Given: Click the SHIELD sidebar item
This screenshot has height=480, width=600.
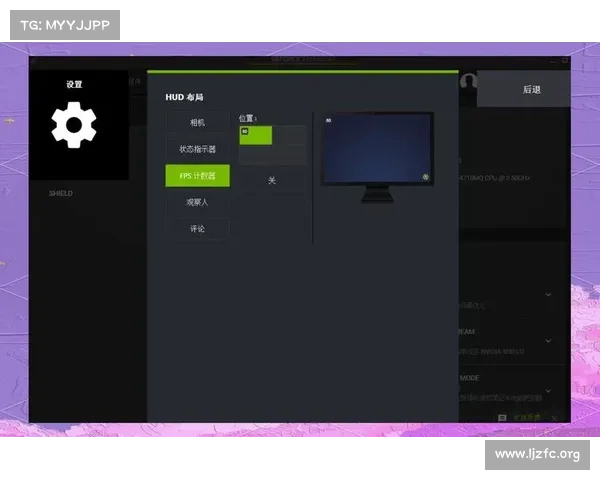Looking at the screenshot, I should (61, 193).
